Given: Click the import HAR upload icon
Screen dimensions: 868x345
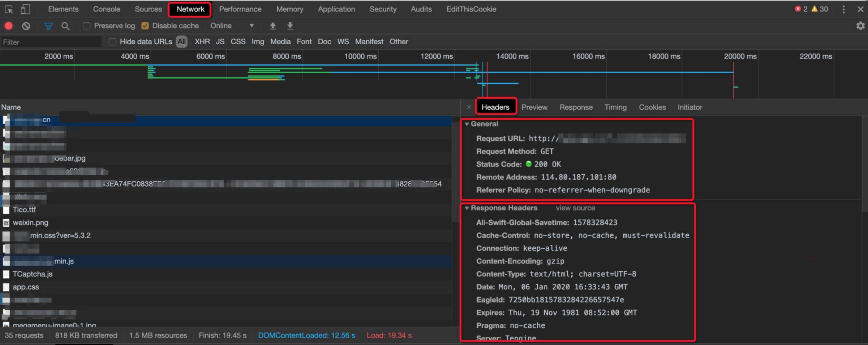Looking at the screenshot, I should click(x=273, y=26).
